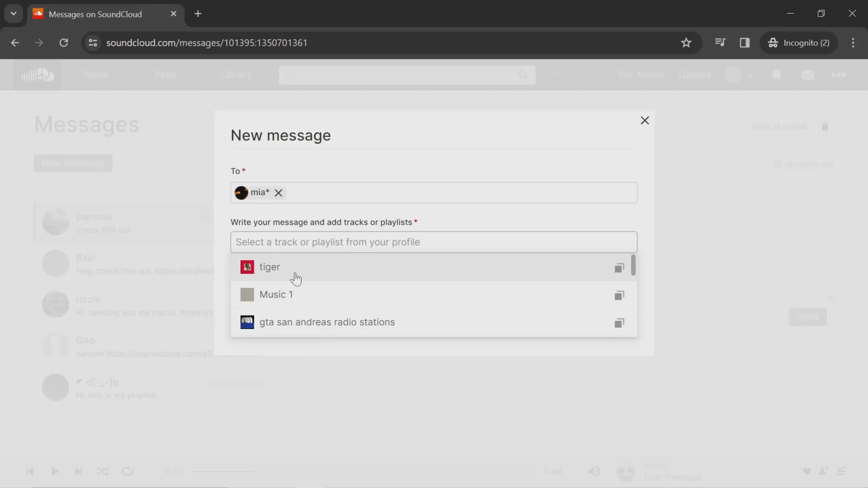
Task: Click playlist icon on gta san andreas row
Action: click(x=619, y=323)
